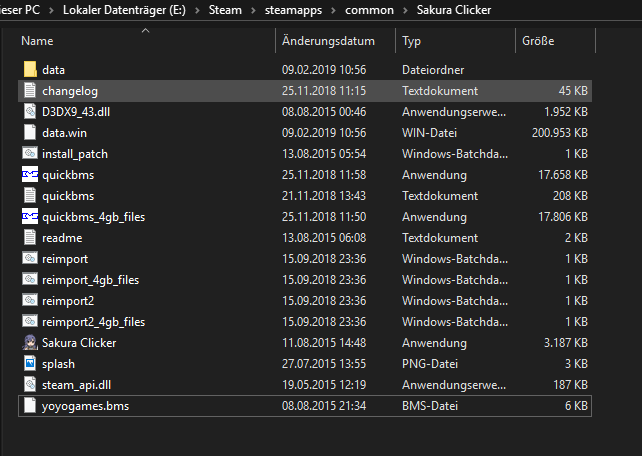
Task: Sort by the Änderungsdatum column header
Action: click(x=328, y=42)
